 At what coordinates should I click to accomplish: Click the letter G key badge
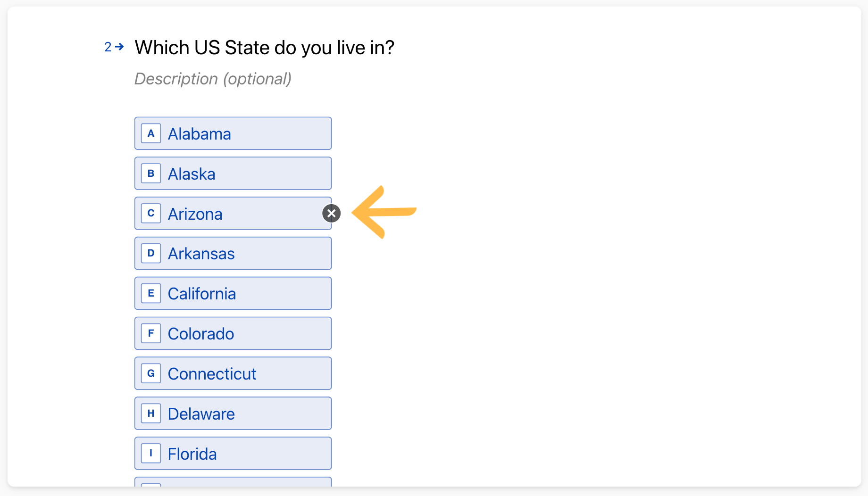pos(151,373)
